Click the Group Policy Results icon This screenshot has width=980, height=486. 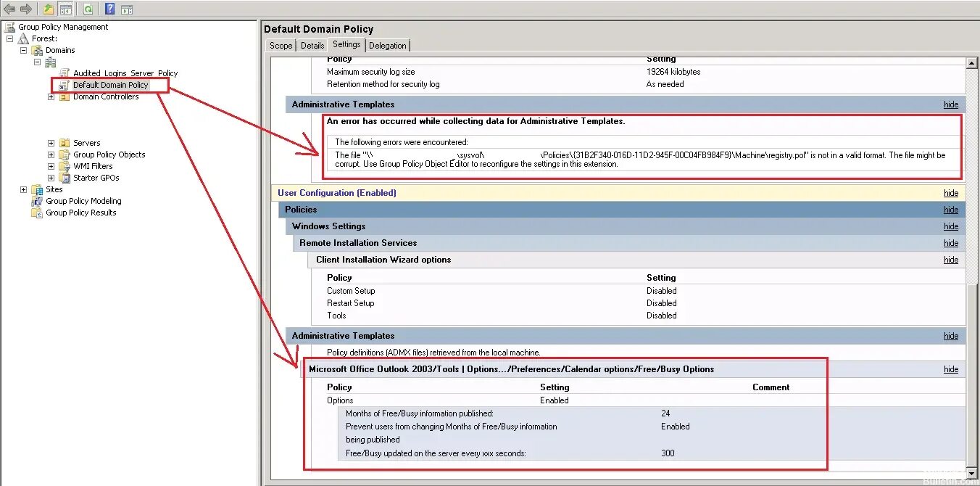pyautogui.click(x=37, y=213)
